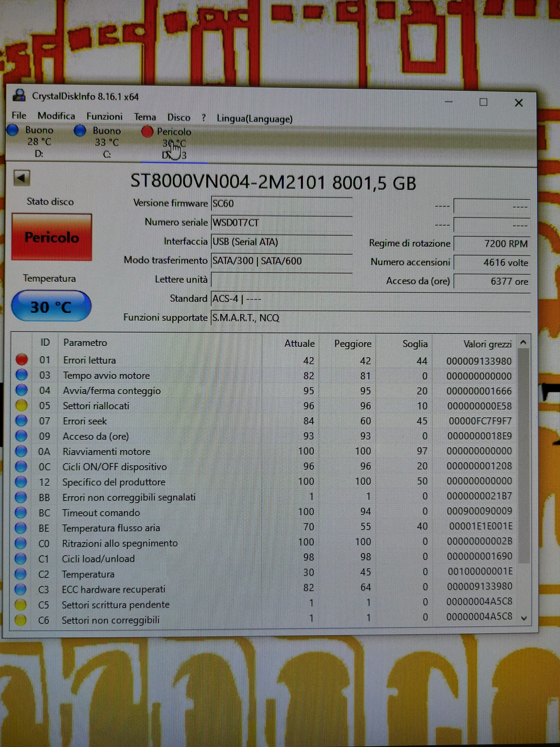Click the scroll up arrow of SMART list
The width and height of the screenshot is (560, 747).
click(x=524, y=343)
